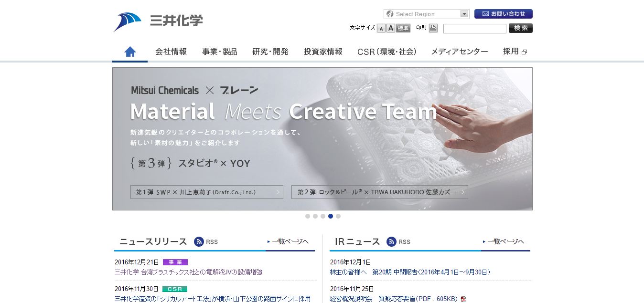The image size is (644, 303).
Task: Open CSR(環境・社会) menu
Action: pyautogui.click(x=387, y=52)
